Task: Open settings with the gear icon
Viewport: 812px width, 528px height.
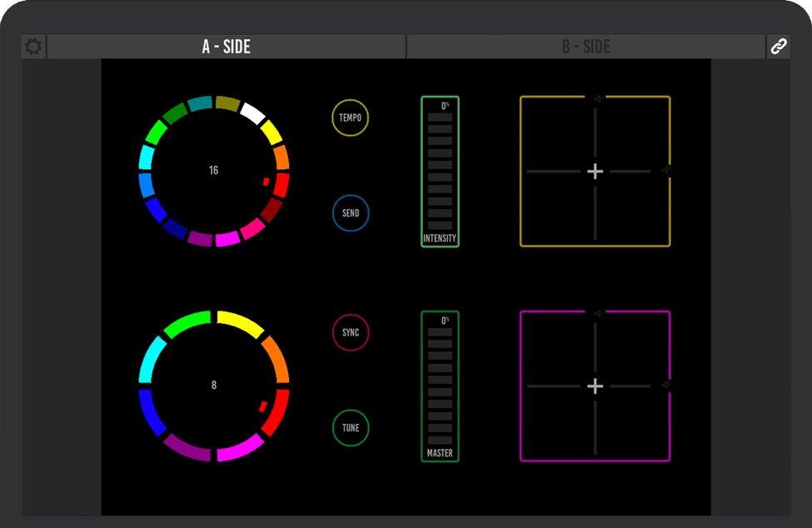Action: pyautogui.click(x=33, y=47)
